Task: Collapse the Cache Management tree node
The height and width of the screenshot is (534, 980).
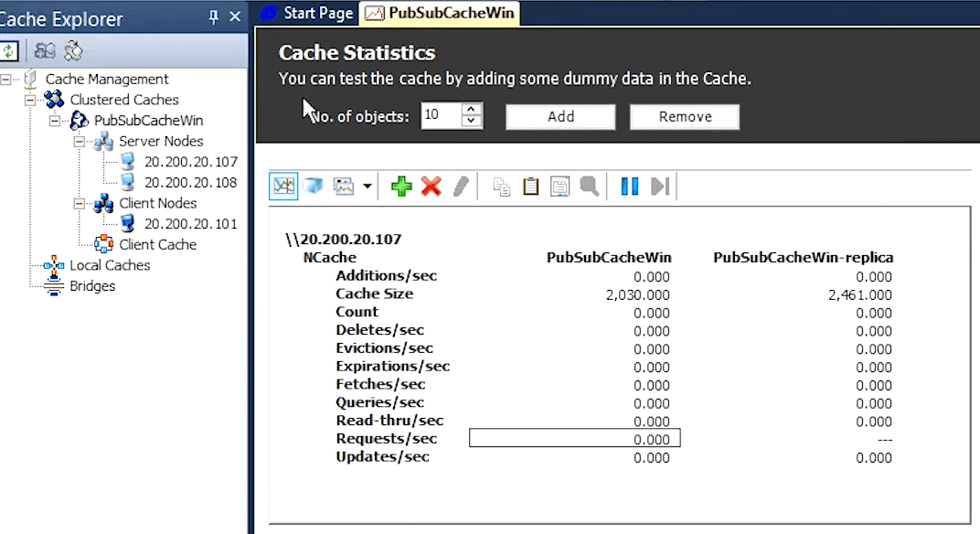Action: click(6, 80)
